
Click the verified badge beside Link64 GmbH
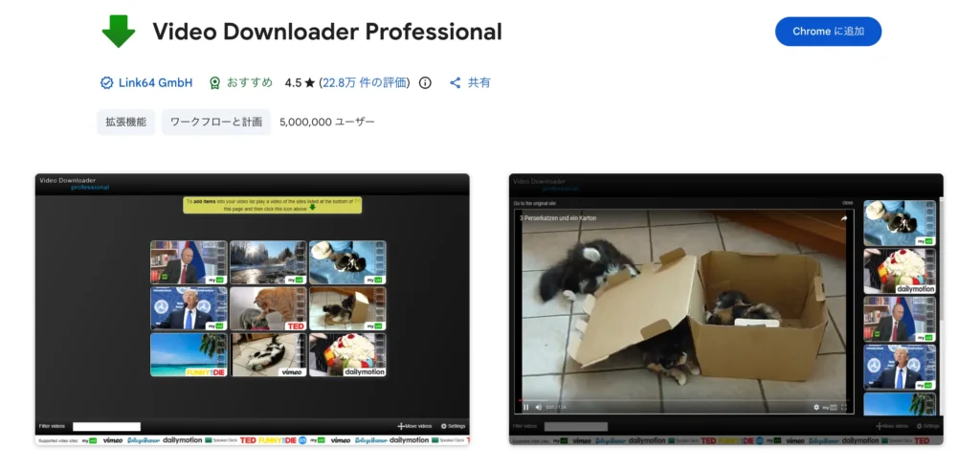point(107,82)
